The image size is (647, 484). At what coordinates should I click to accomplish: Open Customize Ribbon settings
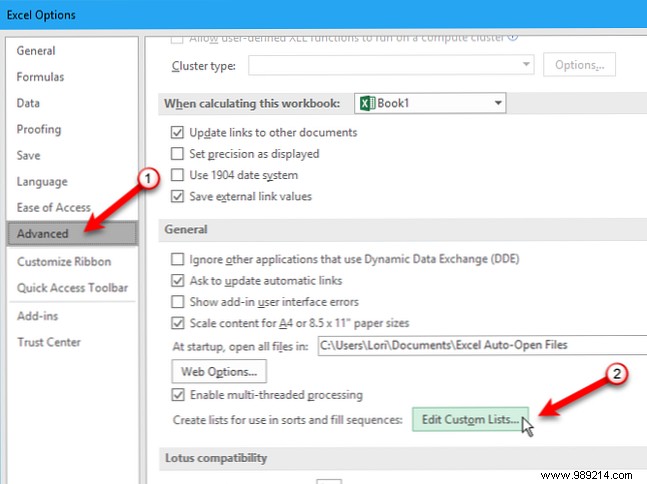64,262
